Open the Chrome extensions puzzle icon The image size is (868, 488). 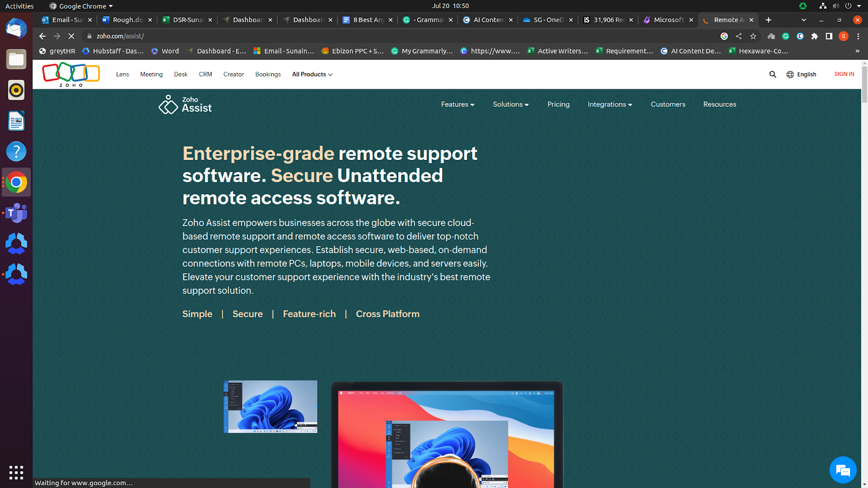coord(814,36)
